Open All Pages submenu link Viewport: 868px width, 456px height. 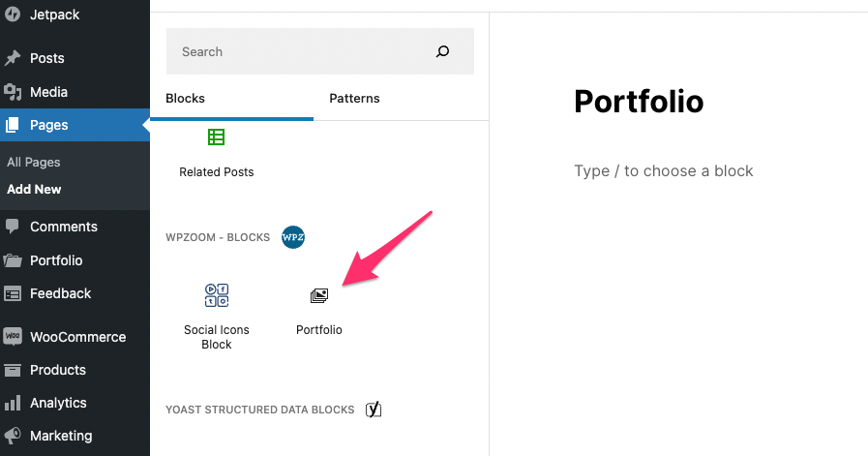point(34,163)
